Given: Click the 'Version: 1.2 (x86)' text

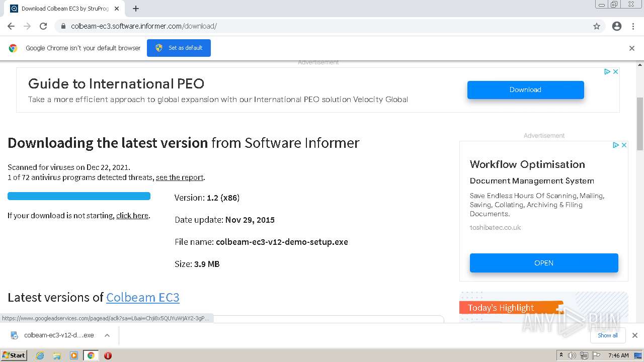Looking at the screenshot, I should tap(207, 198).
